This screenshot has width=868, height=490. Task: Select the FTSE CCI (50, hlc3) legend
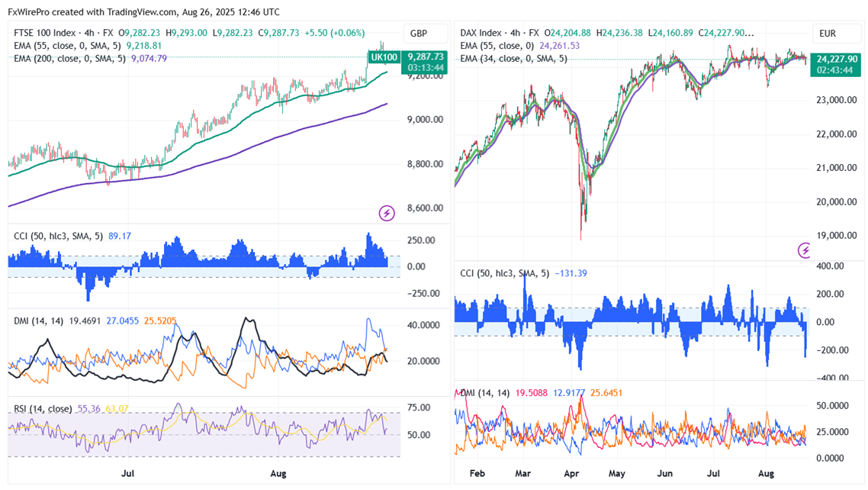point(59,236)
